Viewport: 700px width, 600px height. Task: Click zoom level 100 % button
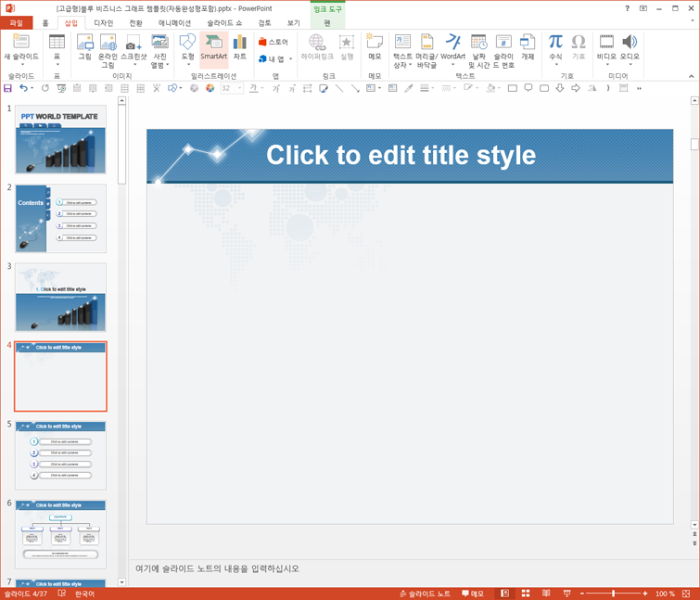click(665, 594)
